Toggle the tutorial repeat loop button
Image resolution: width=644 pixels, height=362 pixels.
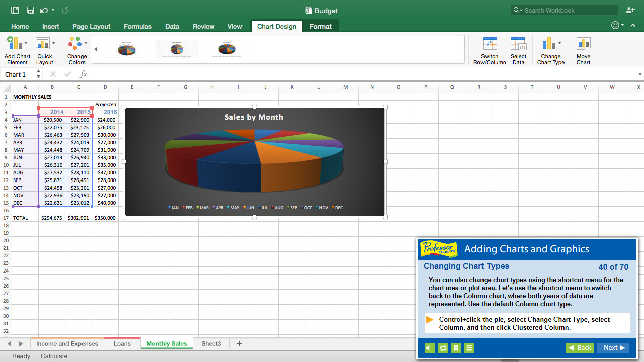[443, 348]
